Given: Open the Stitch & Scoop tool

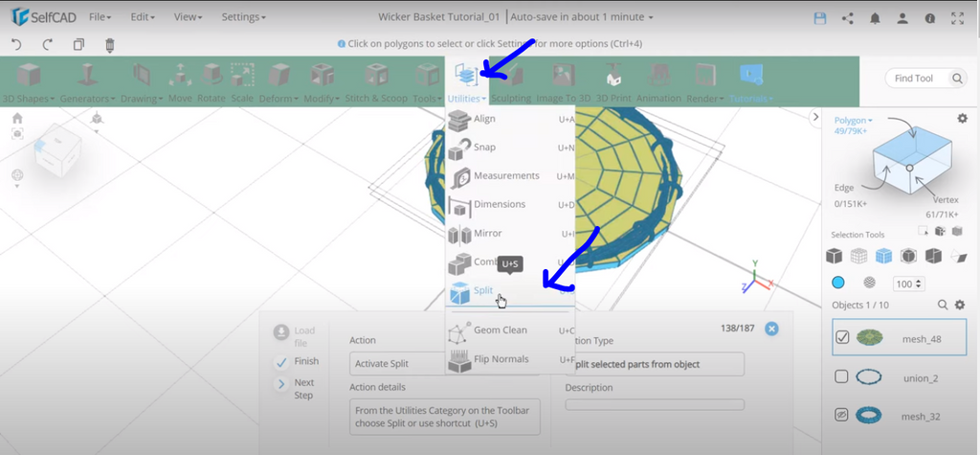Looking at the screenshot, I should pos(376,82).
